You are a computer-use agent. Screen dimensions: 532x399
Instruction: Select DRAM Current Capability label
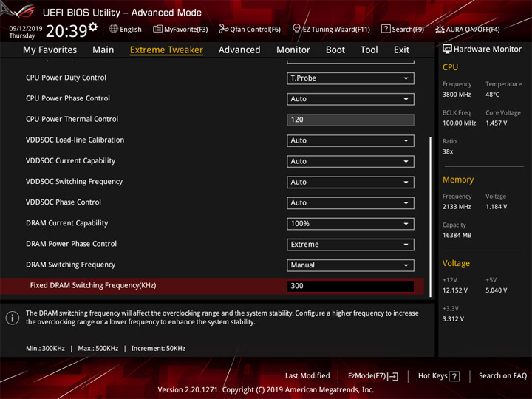[x=66, y=223]
